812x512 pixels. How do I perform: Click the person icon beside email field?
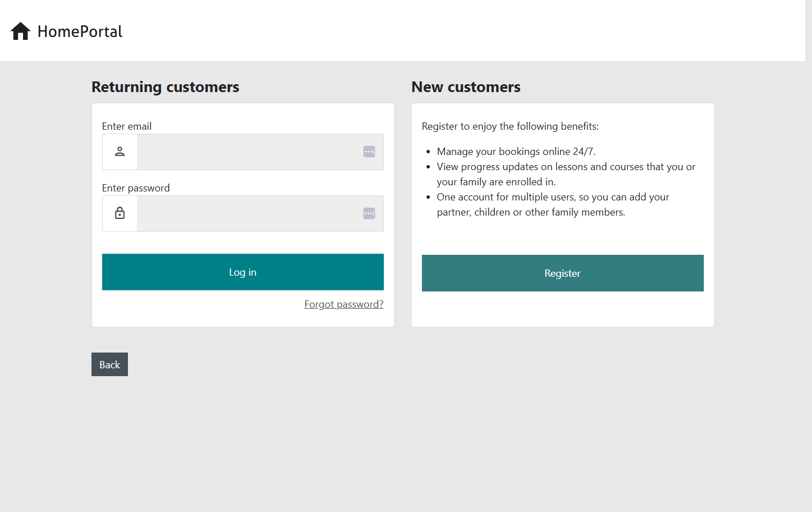click(120, 152)
